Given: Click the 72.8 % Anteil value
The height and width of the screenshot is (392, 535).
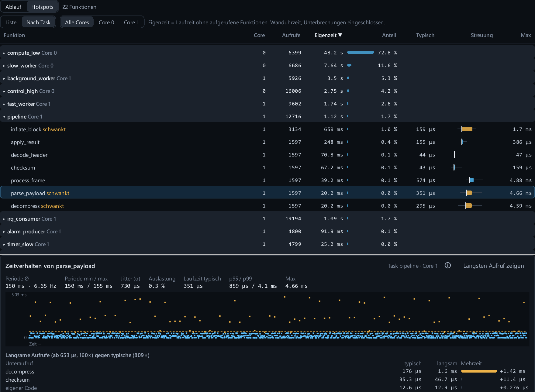Looking at the screenshot, I should click(387, 53).
